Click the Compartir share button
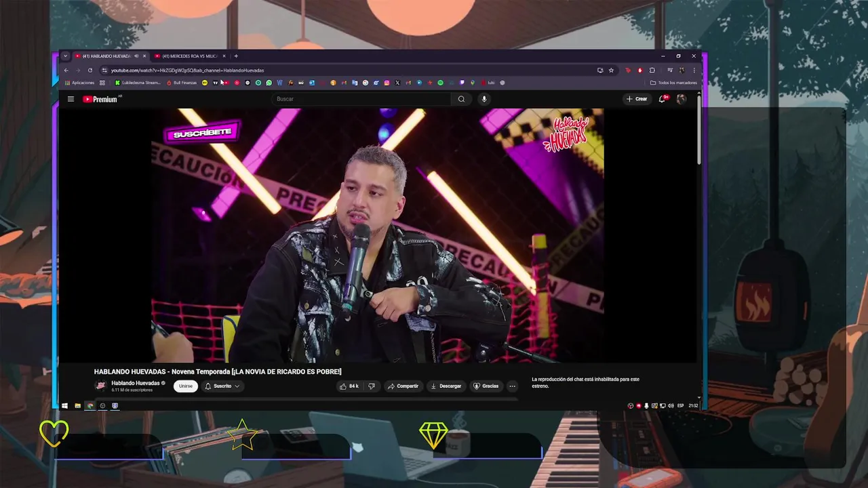The image size is (868, 488). (x=403, y=386)
